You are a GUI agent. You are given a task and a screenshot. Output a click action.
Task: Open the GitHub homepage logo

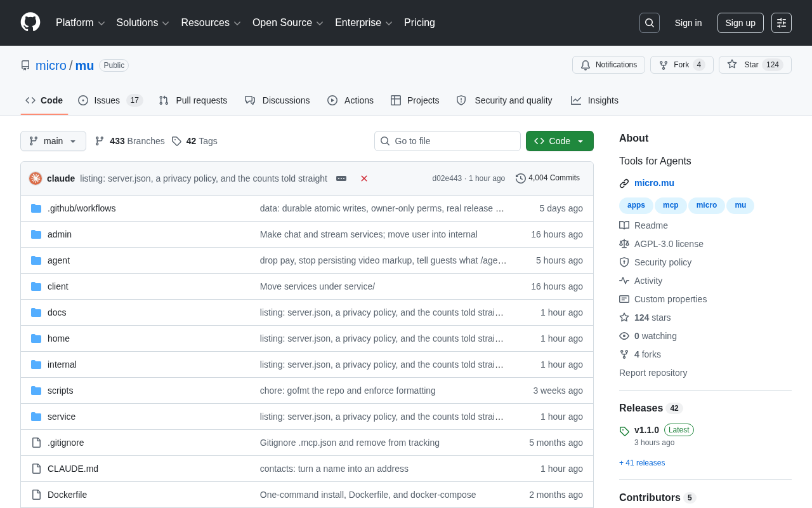tap(30, 22)
